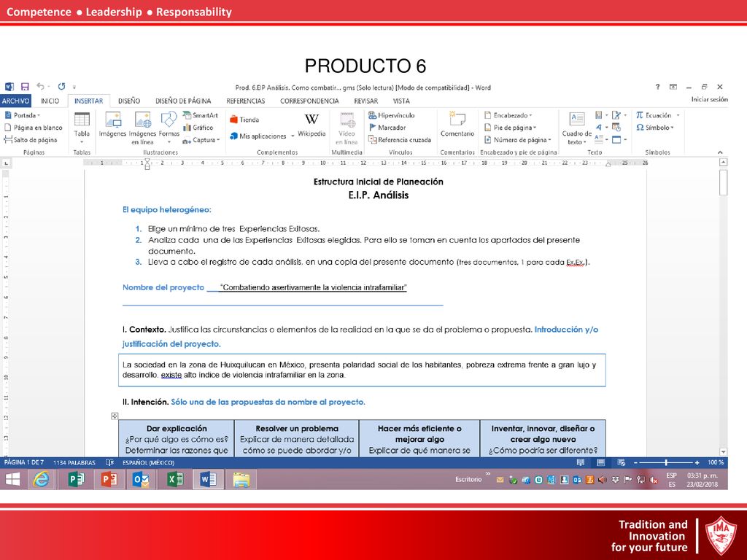747x560 pixels.
Task: Switch to the CORRESPONDENCIA tab
Action: [309, 101]
